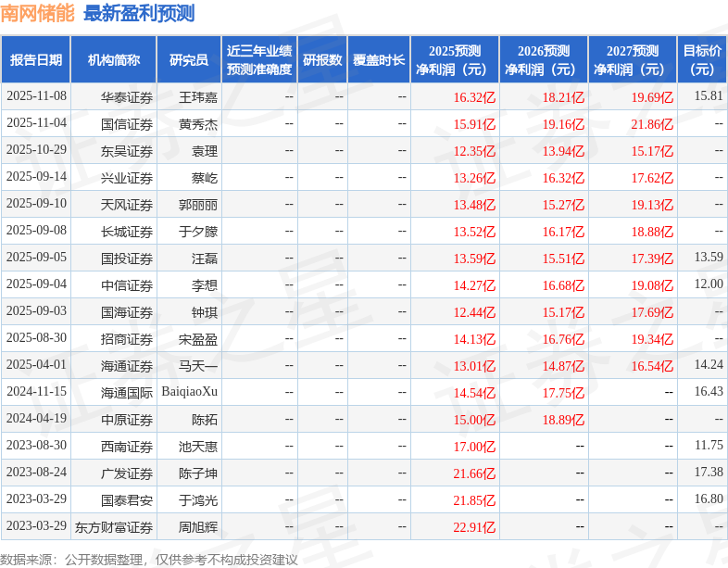Click the 21.86亿 forecast value

[x=652, y=124]
